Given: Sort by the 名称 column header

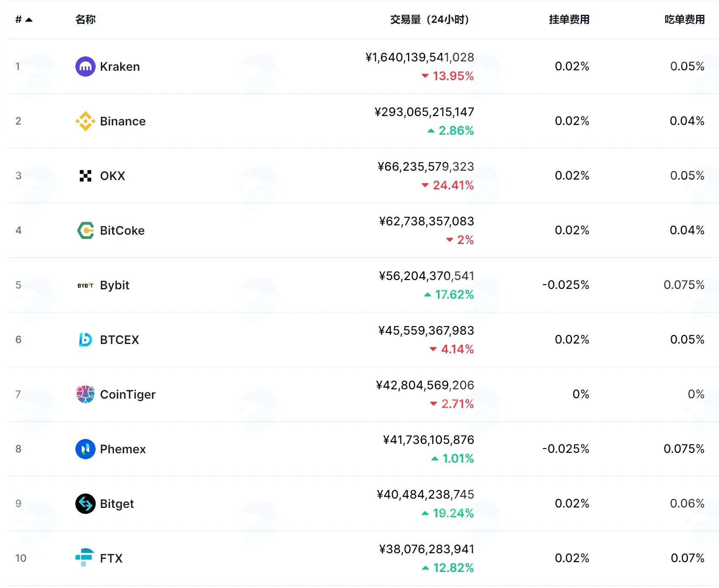Looking at the screenshot, I should point(86,19).
